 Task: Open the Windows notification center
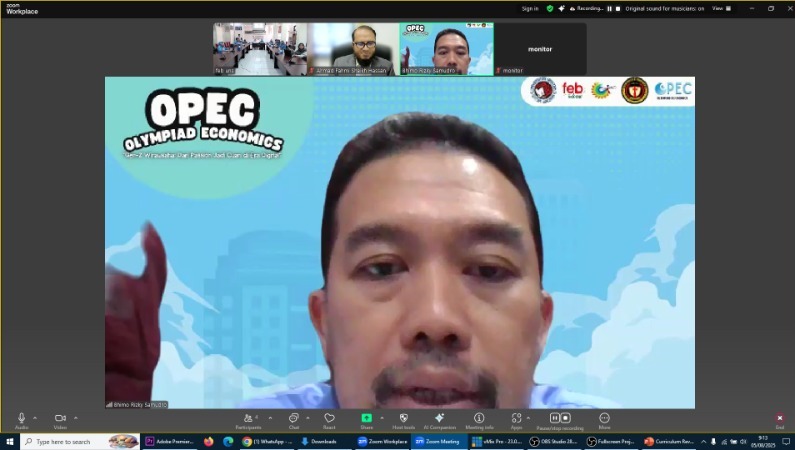[786, 442]
